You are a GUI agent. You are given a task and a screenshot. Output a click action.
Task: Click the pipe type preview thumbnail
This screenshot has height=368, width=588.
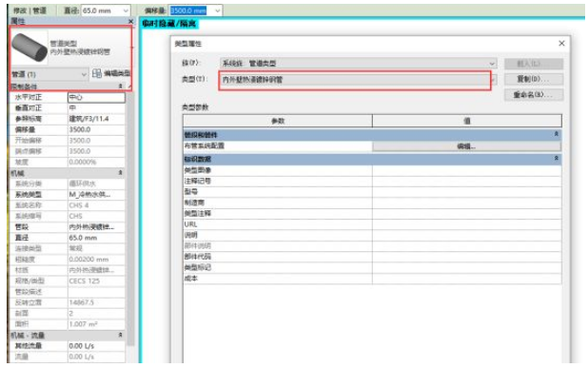(29, 48)
